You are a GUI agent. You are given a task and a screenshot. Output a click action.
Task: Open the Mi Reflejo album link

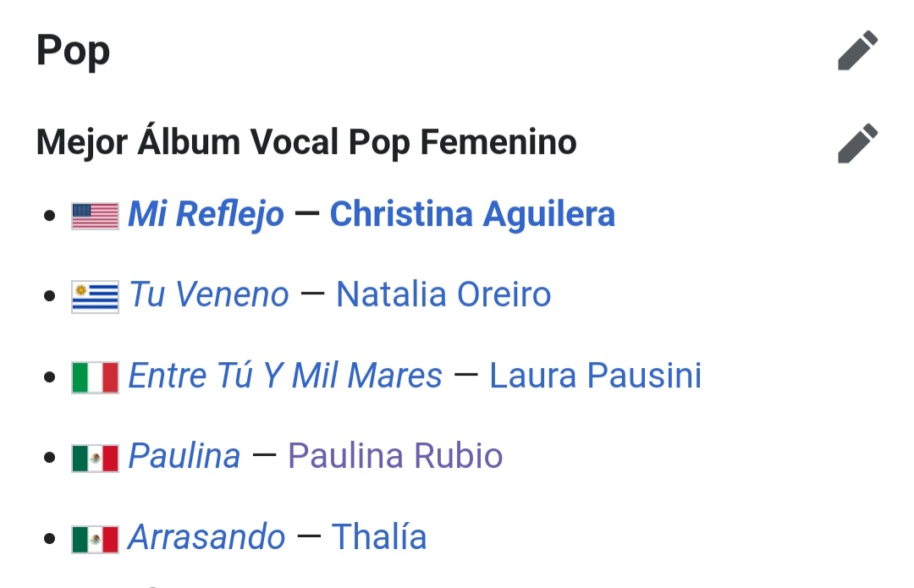click(x=206, y=214)
